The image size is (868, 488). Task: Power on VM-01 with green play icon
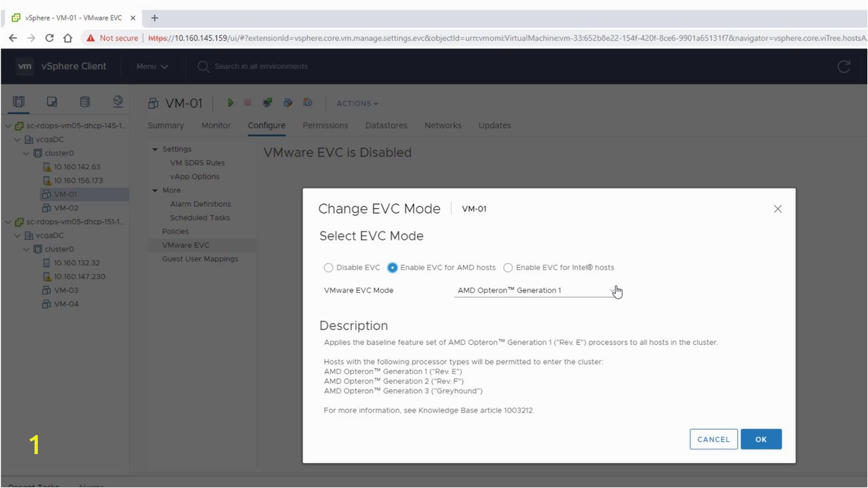231,103
